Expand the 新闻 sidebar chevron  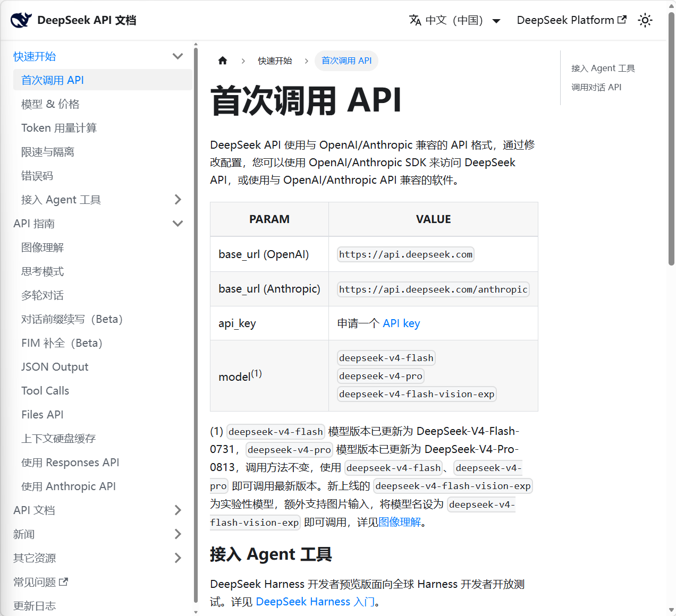(x=178, y=534)
